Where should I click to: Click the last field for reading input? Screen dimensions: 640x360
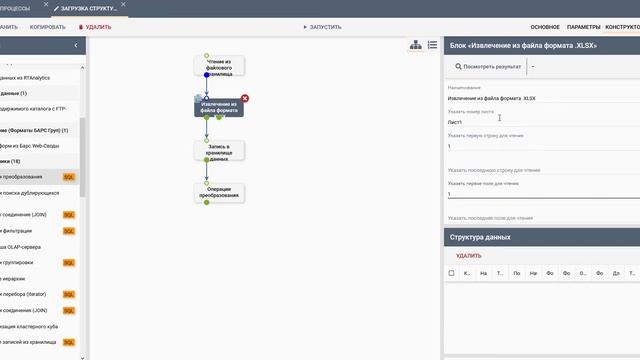tap(544, 218)
